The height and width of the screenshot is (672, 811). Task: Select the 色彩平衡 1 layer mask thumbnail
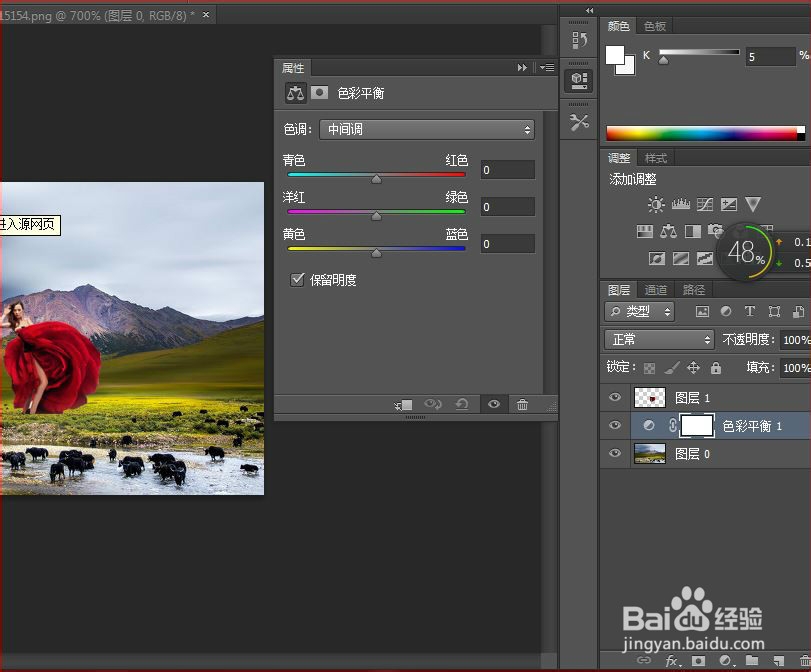pyautogui.click(x=697, y=426)
